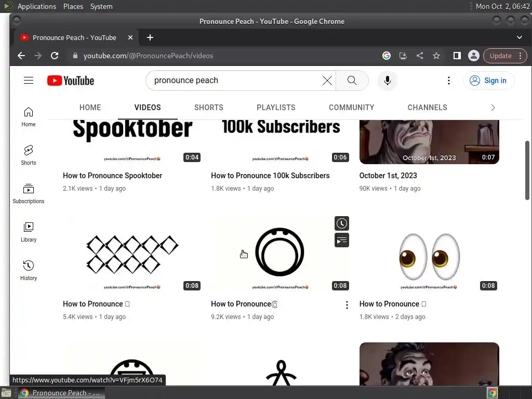Screen dimensions: 532x399
Task: Click the YouTube logo
Action: [71, 81]
